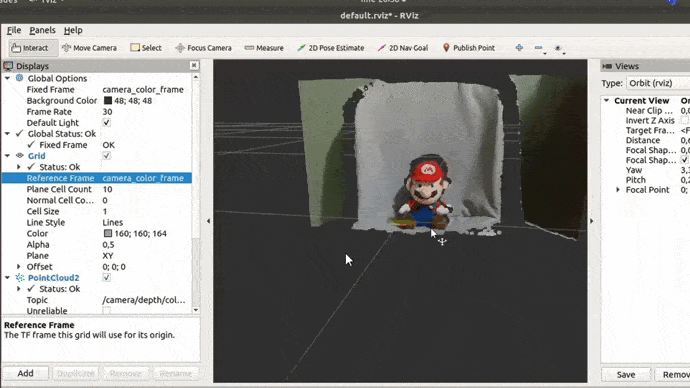Screen dimensions: 690x388
Task: Collapse the left Displays panel arrow
Action: (x=209, y=221)
